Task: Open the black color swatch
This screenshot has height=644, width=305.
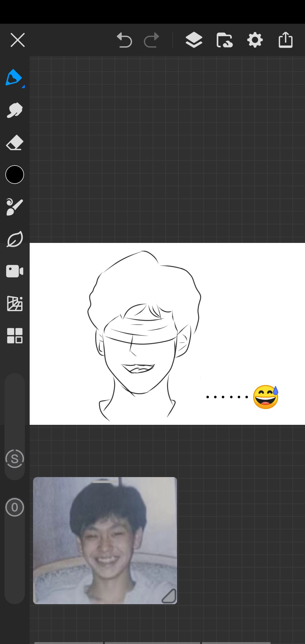Action: pyautogui.click(x=15, y=175)
